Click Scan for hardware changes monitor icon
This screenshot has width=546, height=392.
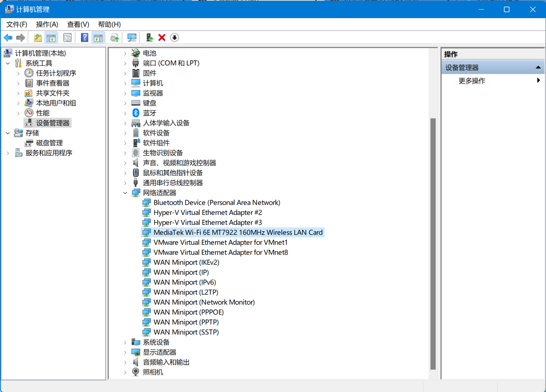[132, 38]
